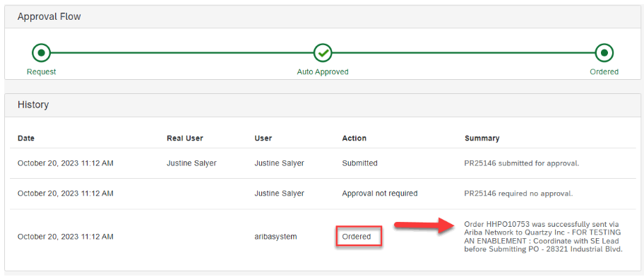Click Approval not required action cell
The image size is (644, 277).
coord(380,193)
